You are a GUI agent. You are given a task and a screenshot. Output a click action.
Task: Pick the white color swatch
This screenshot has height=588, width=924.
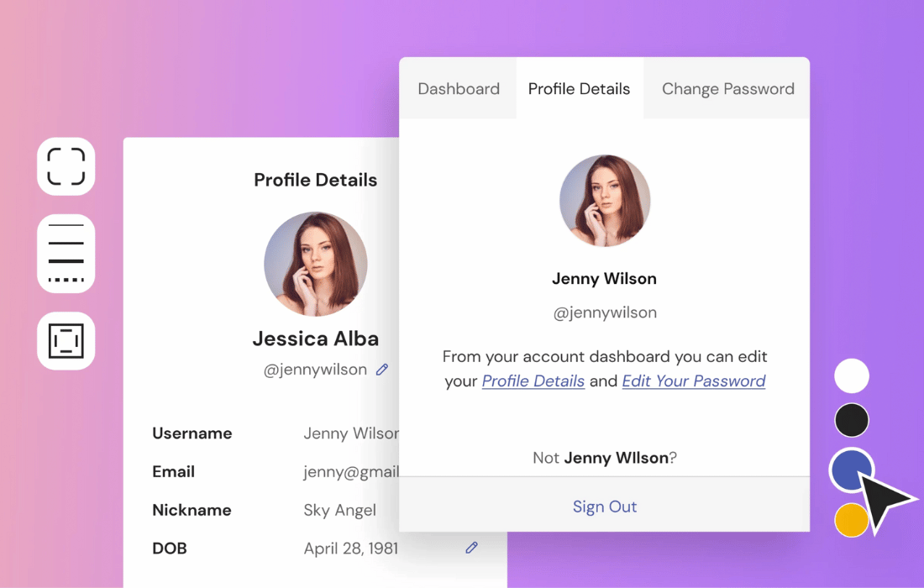tap(852, 375)
